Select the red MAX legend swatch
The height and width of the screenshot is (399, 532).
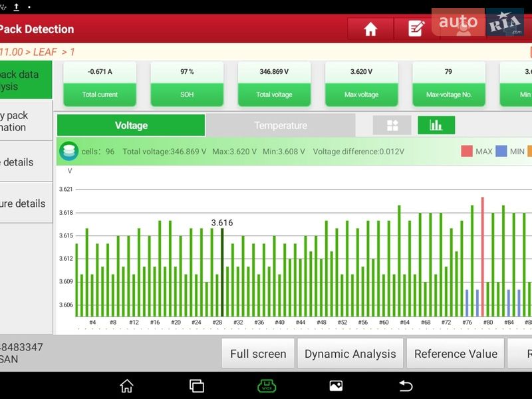click(467, 152)
